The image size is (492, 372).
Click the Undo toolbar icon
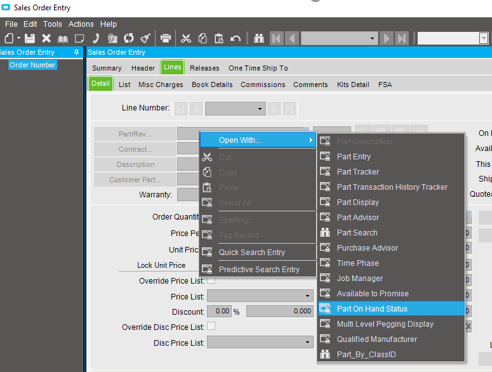(x=235, y=39)
